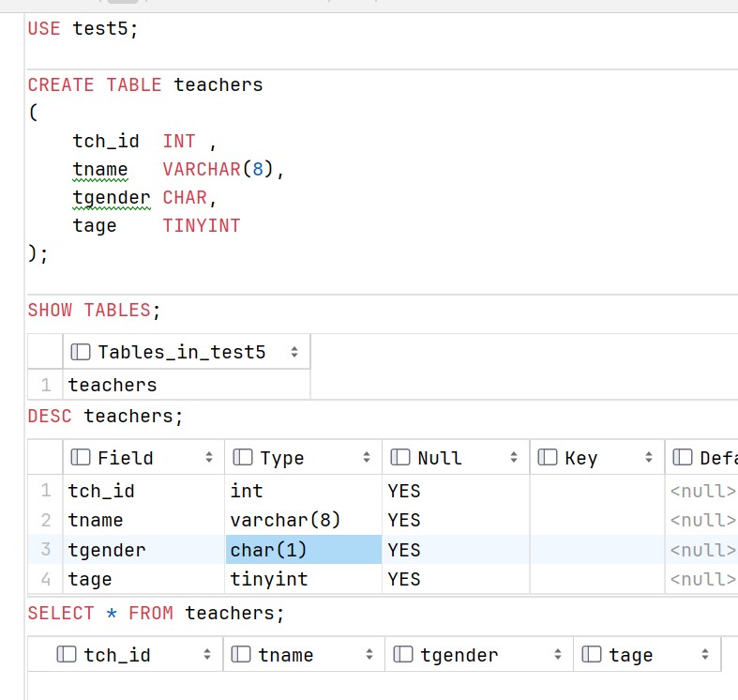The height and width of the screenshot is (700, 738).
Task: Click the 'TINYINT' keyword in code
Action: pos(202,225)
